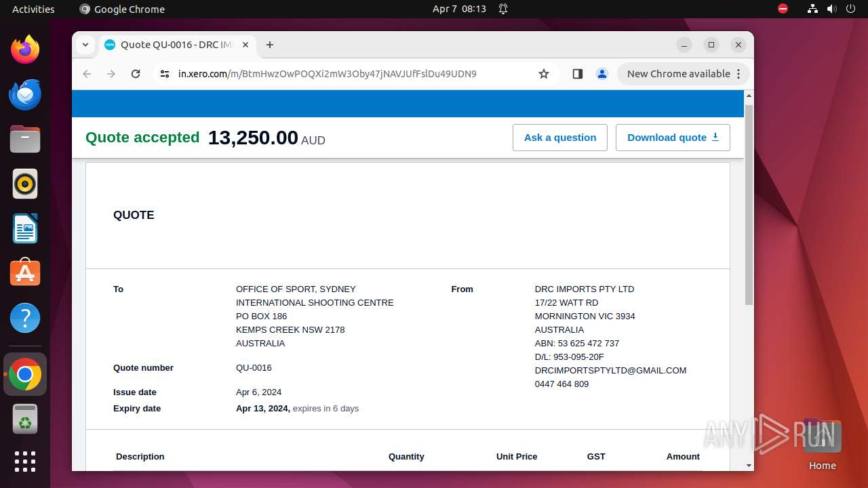Show Applications grid in dock
This screenshot has width=868, height=488.
coord(25,462)
